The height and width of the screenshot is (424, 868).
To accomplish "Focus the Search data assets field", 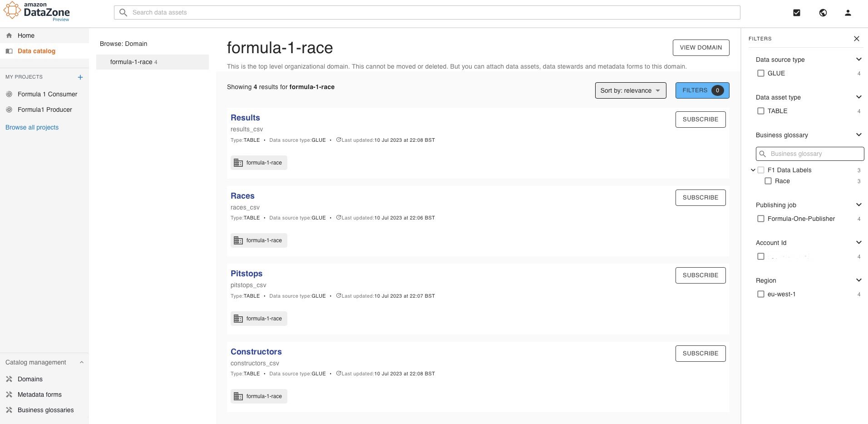I will tap(427, 12).
